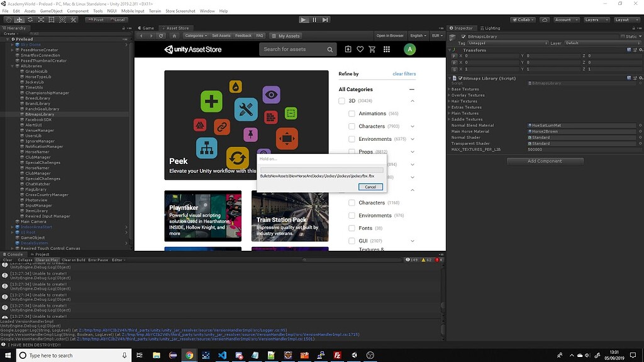This screenshot has height=362, width=644.
Task: Open the shopping cart in the Asset Store
Action: point(372,49)
